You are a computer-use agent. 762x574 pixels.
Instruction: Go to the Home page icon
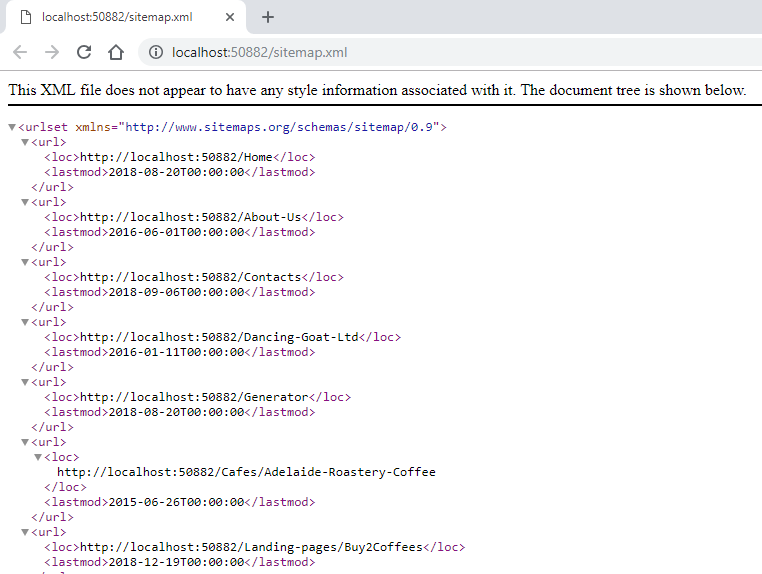pos(116,52)
